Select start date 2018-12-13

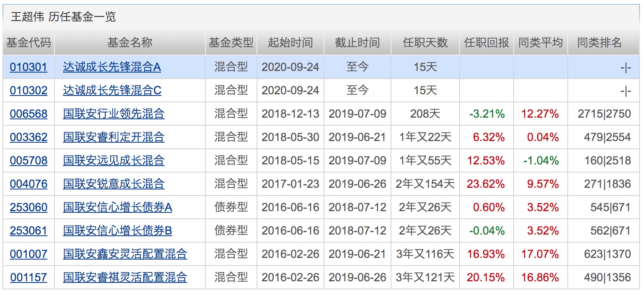point(291,114)
